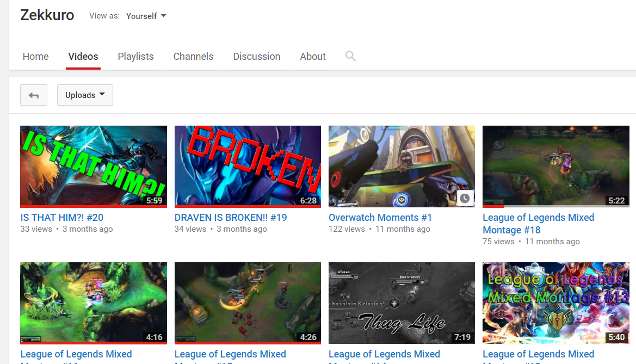Click the "View as:" label
Screen dimensions: 636x364
[104, 16]
